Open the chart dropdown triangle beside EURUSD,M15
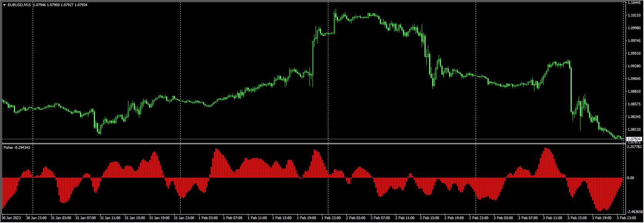Screen dimensions: 644x223 point(4,5)
